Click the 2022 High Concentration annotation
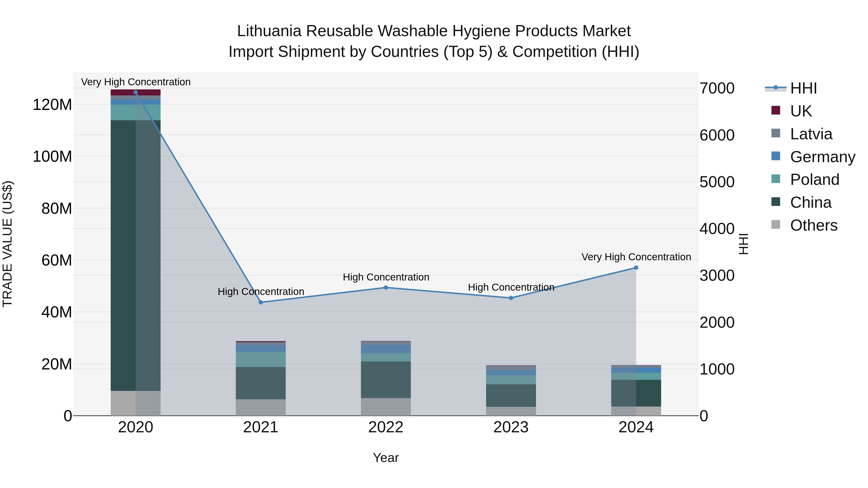The width and height of the screenshot is (868, 488). (386, 277)
